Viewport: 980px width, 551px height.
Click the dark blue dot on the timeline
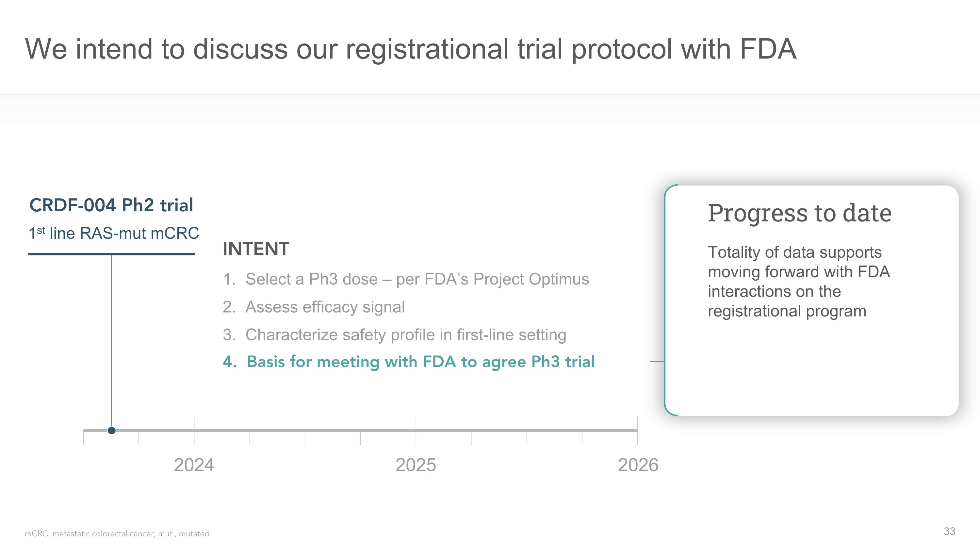(x=111, y=430)
